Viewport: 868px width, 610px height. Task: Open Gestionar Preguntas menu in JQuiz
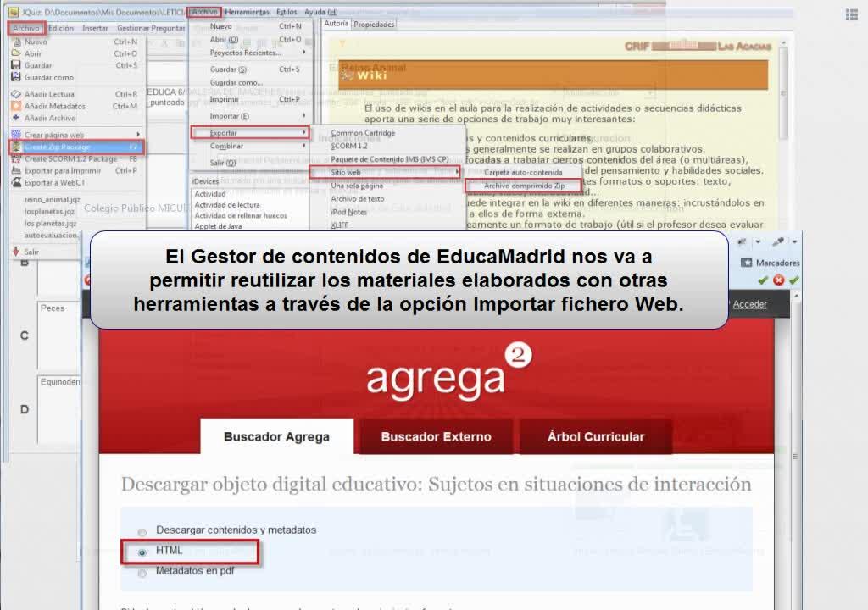tap(151, 28)
